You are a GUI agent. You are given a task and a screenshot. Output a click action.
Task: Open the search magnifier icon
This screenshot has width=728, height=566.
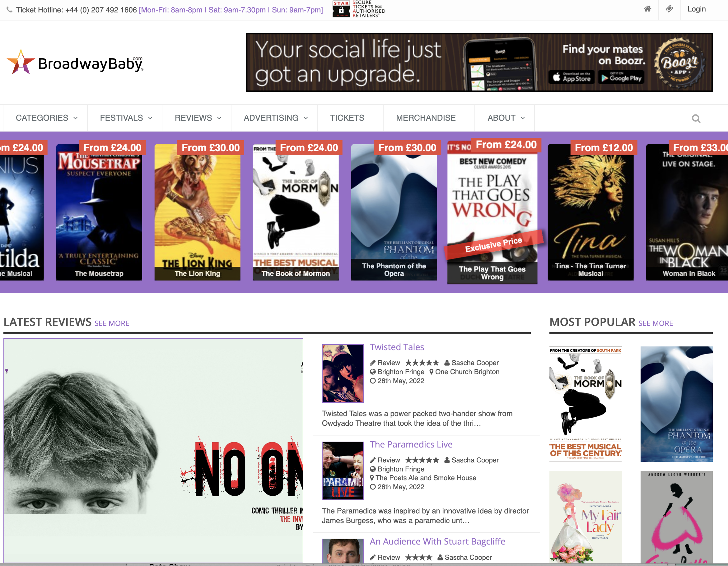(696, 118)
